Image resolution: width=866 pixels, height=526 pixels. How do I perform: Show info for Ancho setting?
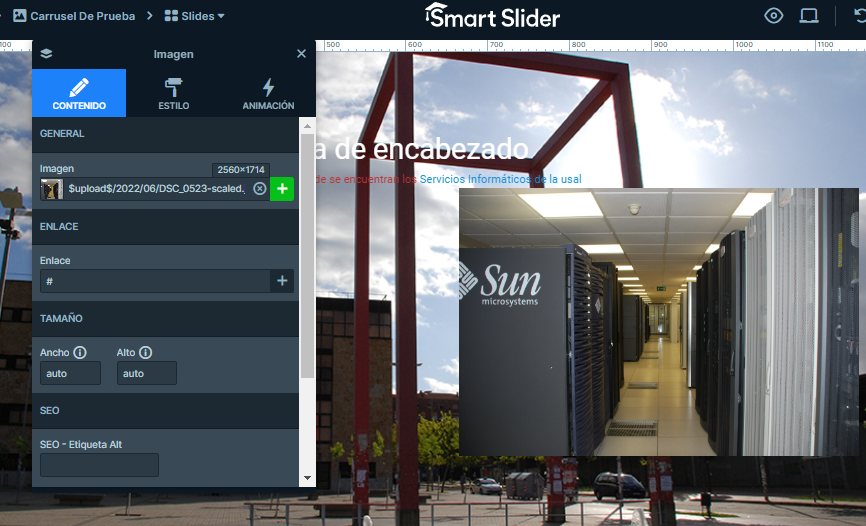pos(80,353)
